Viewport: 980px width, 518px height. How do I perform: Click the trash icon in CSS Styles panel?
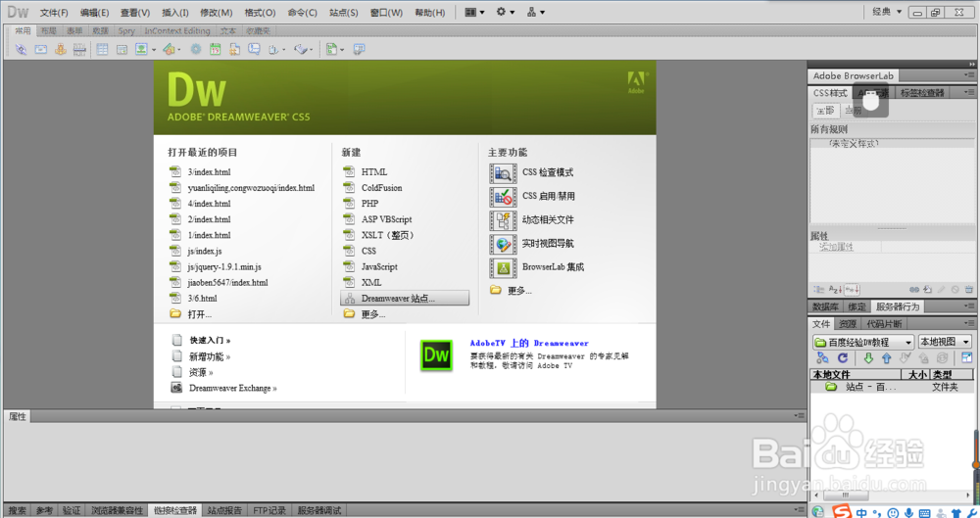pos(969,289)
